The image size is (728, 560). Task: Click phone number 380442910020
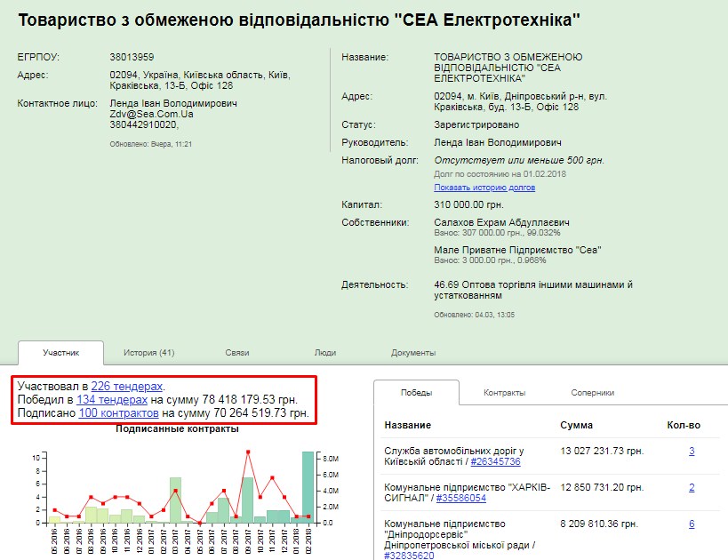[143, 125]
